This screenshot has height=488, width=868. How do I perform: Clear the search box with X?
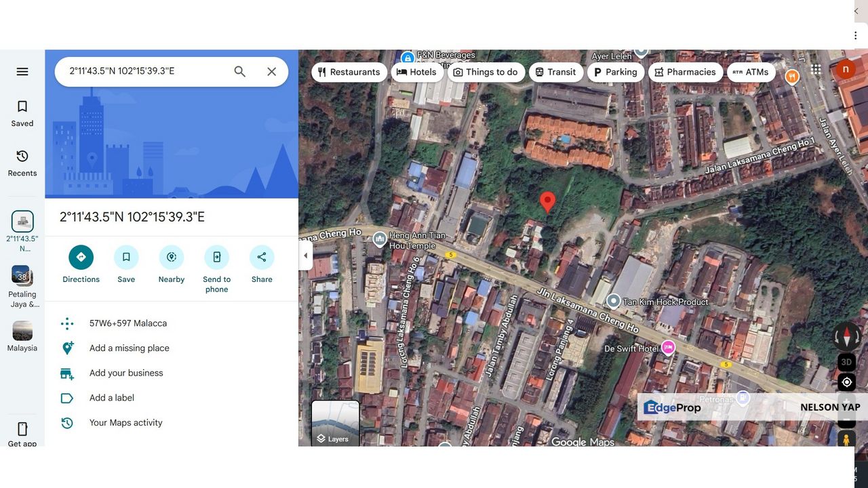tap(271, 72)
